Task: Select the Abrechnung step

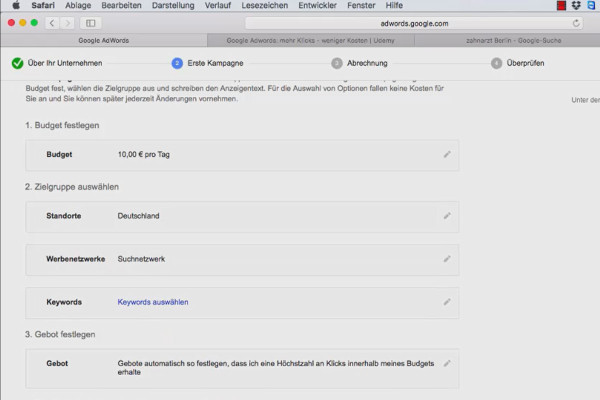Action: pyautogui.click(x=367, y=63)
